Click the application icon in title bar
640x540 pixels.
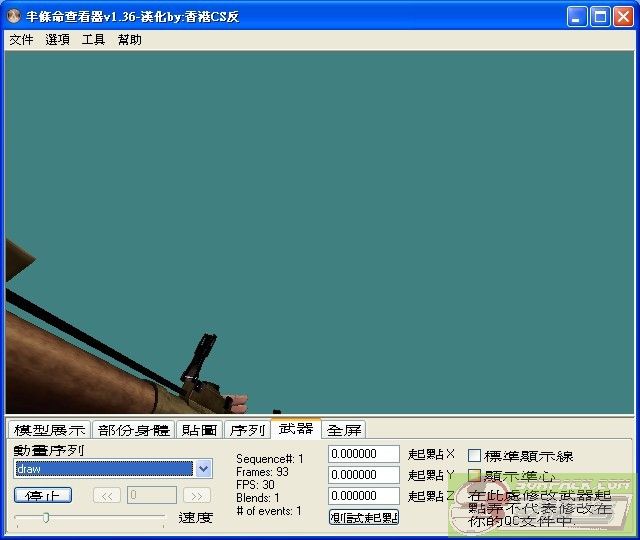[14, 16]
